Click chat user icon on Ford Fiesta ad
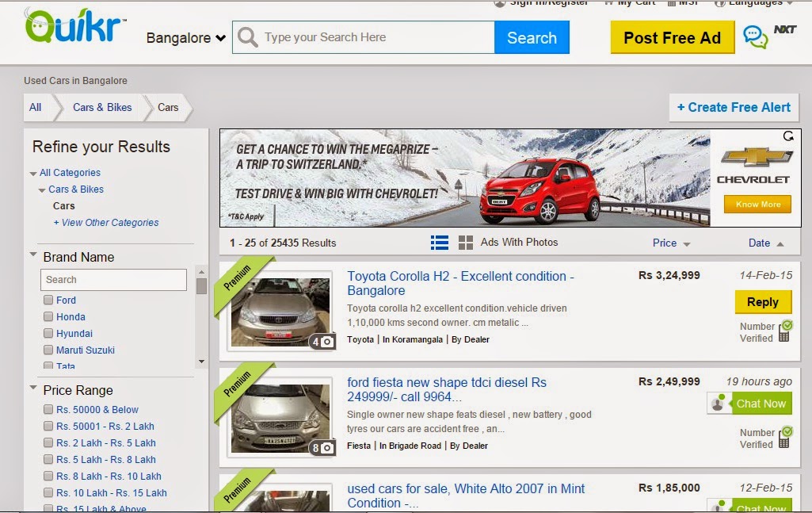 719,403
